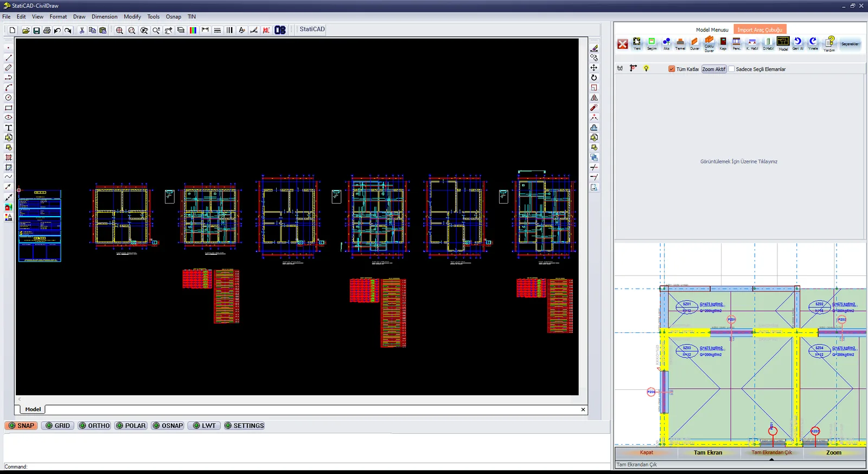Open the layers icon in toolbar
The image size is (868, 474).
coord(181,30)
